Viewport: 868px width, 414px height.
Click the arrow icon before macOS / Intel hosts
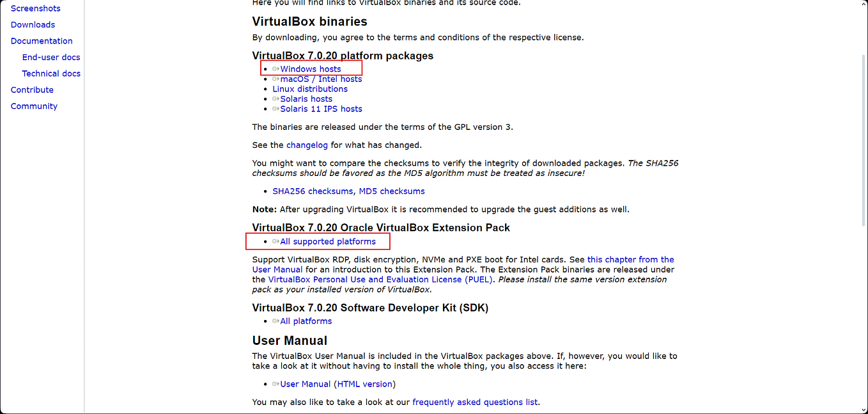click(x=275, y=79)
